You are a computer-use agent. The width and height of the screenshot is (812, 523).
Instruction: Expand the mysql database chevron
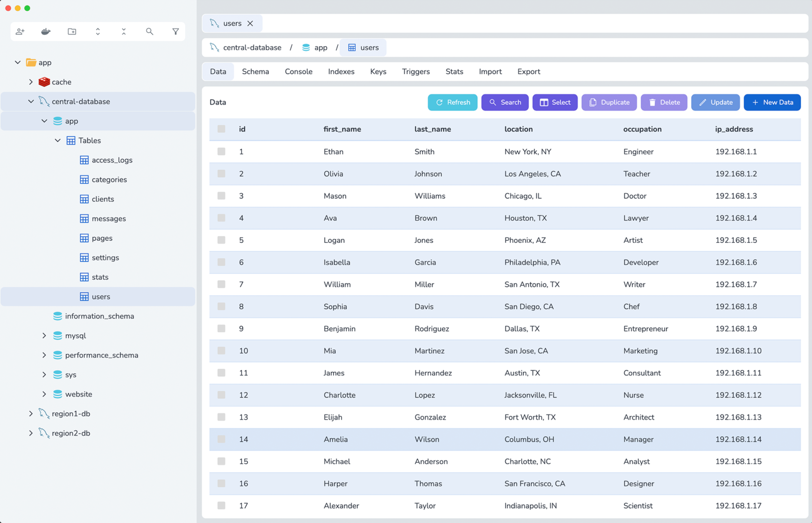pyautogui.click(x=44, y=335)
